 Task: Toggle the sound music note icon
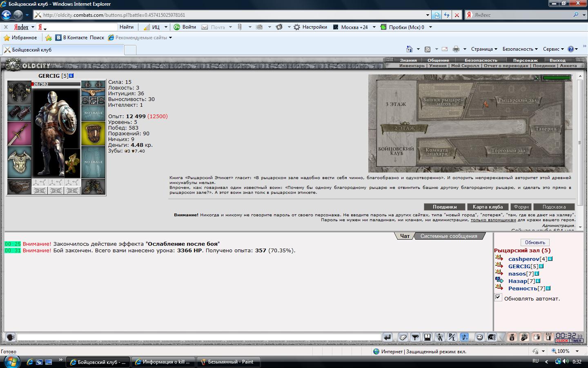click(464, 337)
